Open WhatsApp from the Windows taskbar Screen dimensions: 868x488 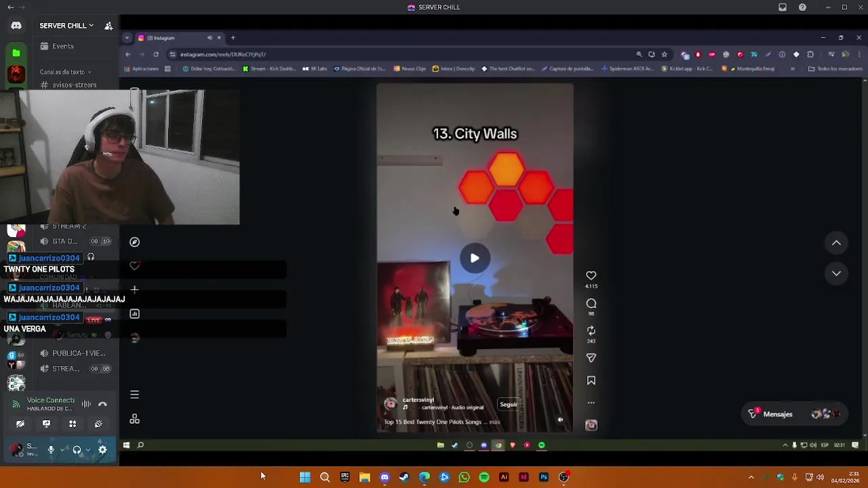(464, 477)
